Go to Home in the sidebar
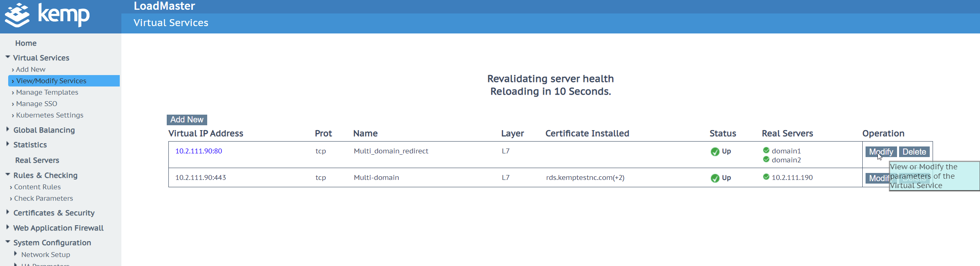Image resolution: width=980 pixels, height=266 pixels. [26, 43]
